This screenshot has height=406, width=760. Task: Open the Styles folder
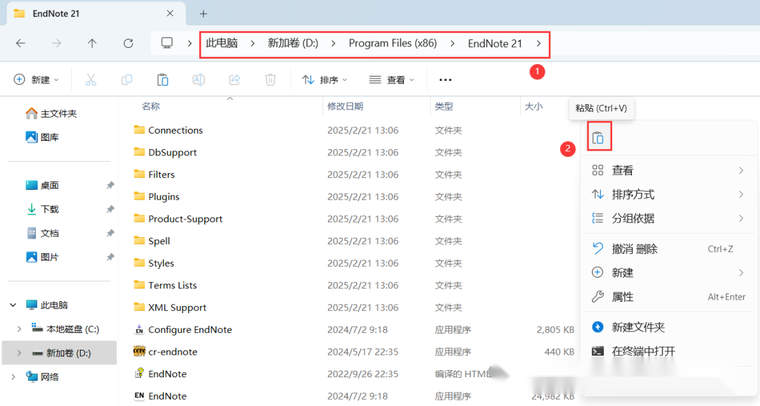point(161,263)
